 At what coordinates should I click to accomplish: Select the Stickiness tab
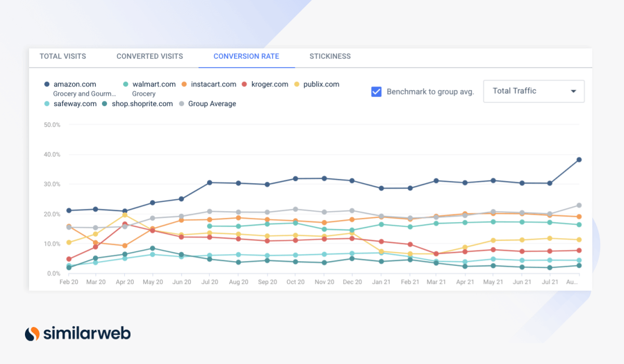[x=330, y=56]
